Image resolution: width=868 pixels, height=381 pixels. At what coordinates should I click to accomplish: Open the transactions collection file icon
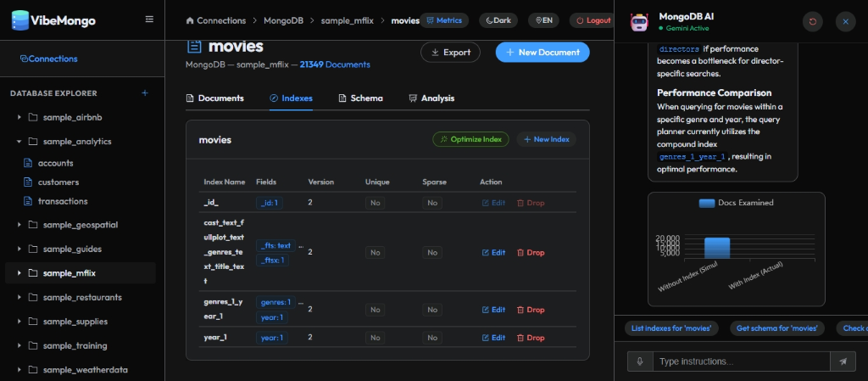[x=28, y=201]
